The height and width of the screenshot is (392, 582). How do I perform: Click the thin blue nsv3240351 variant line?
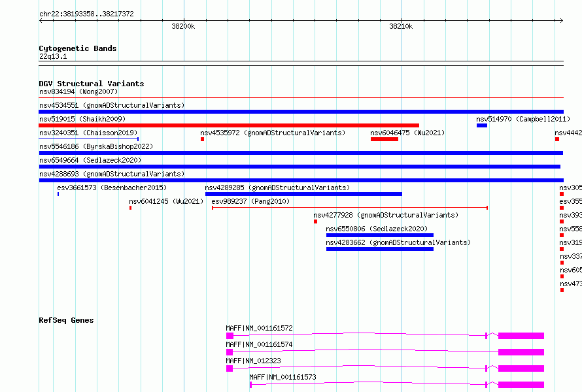tap(89, 139)
